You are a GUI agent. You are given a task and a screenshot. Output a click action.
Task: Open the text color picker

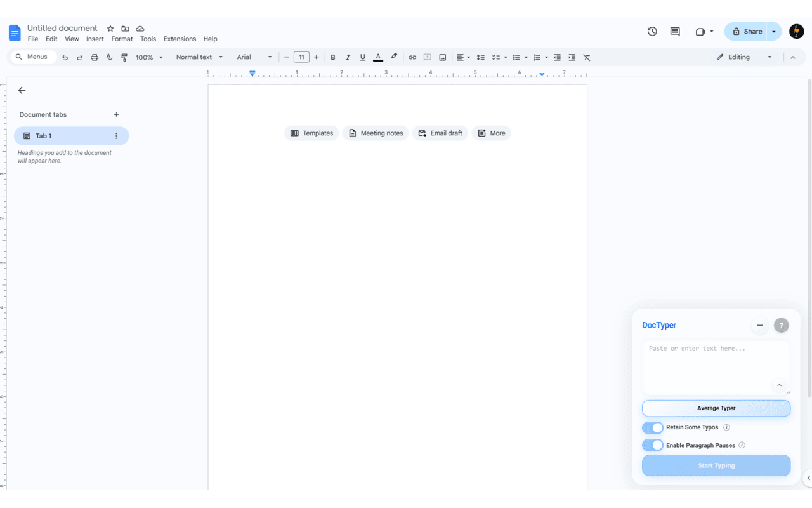(x=378, y=57)
